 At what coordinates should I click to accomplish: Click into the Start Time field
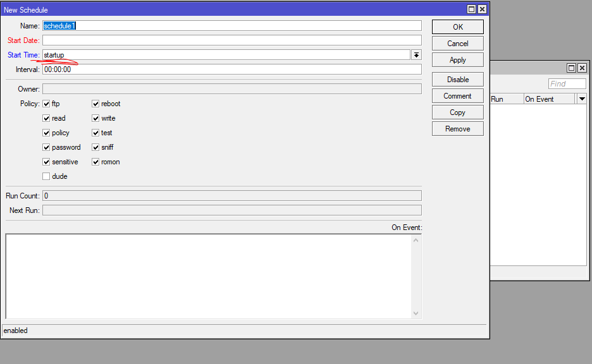(x=226, y=55)
